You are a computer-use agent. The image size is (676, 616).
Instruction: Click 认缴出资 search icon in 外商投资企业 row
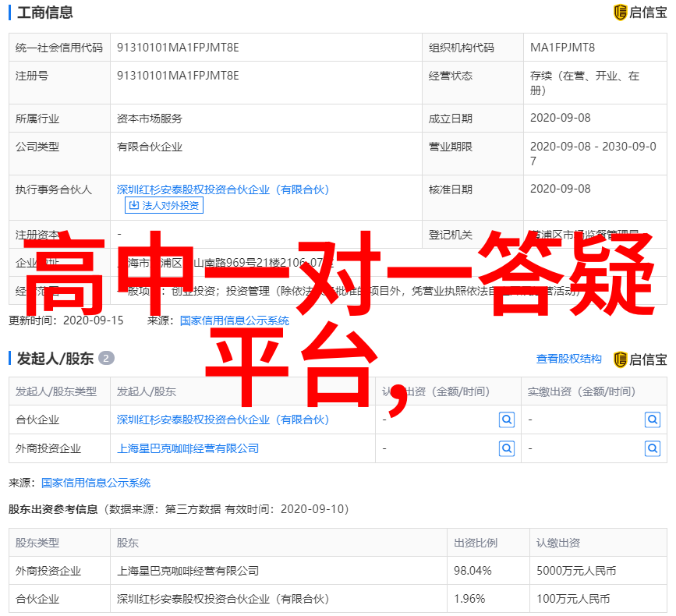[507, 448]
